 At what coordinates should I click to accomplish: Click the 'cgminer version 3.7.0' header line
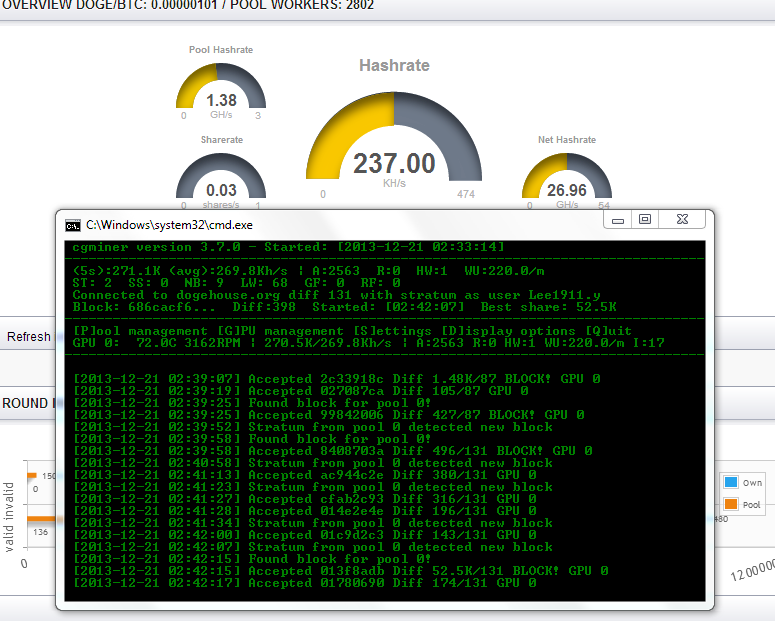(288, 247)
